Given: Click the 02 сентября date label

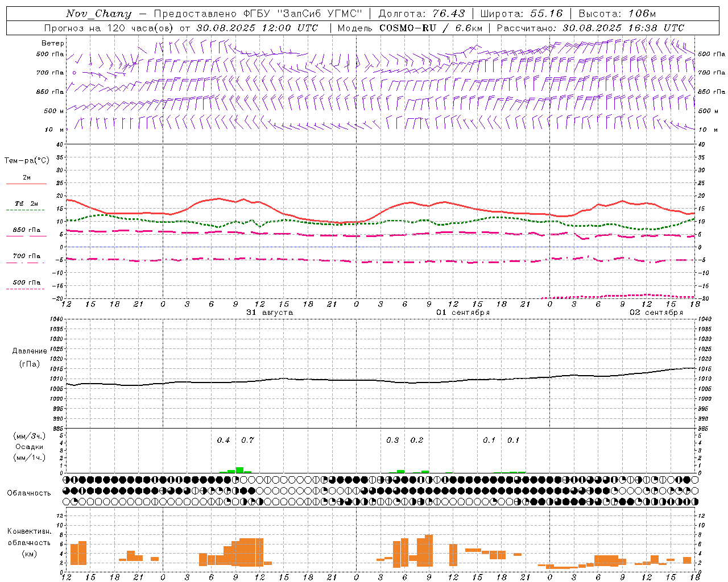Looking at the screenshot, I should pos(656,313).
